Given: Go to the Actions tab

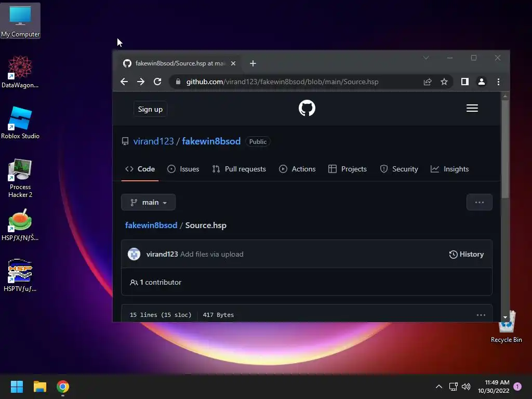Looking at the screenshot, I should tap(297, 169).
